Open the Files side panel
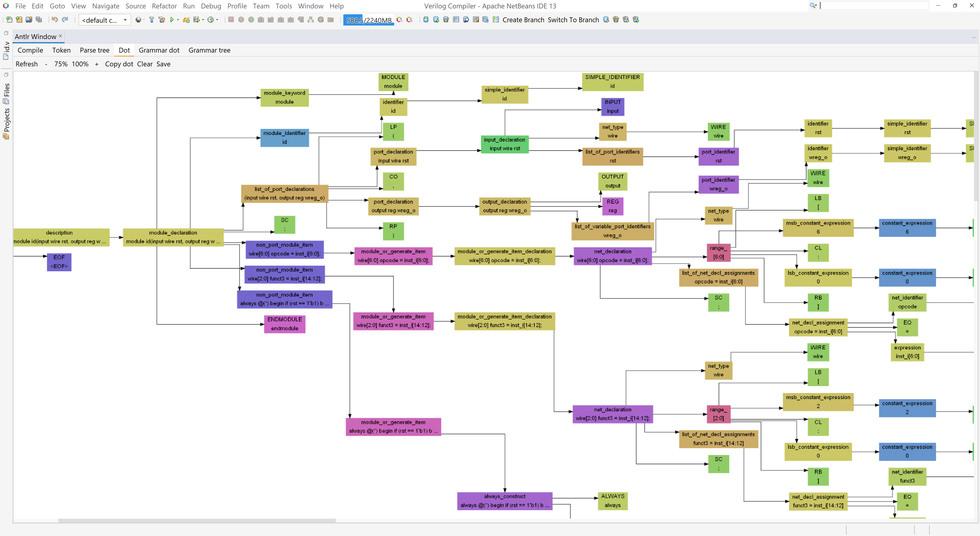This screenshot has width=980, height=536. tap(6, 94)
